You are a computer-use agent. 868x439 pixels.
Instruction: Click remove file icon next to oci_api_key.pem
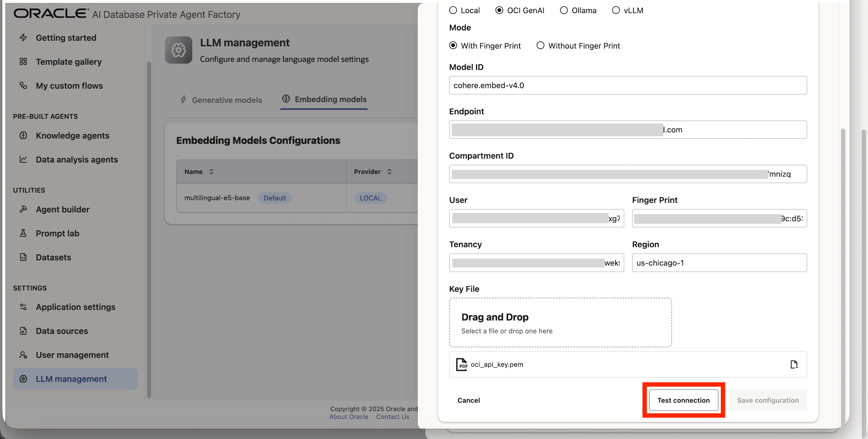[x=794, y=365]
